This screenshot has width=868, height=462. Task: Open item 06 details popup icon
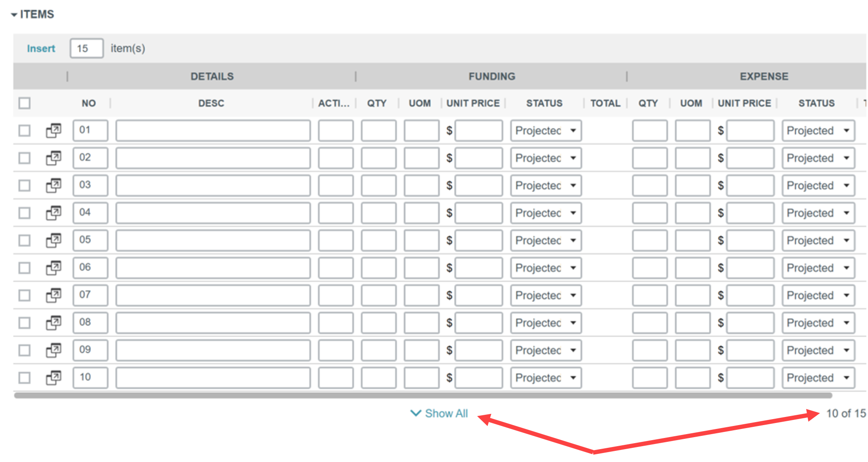click(x=54, y=268)
